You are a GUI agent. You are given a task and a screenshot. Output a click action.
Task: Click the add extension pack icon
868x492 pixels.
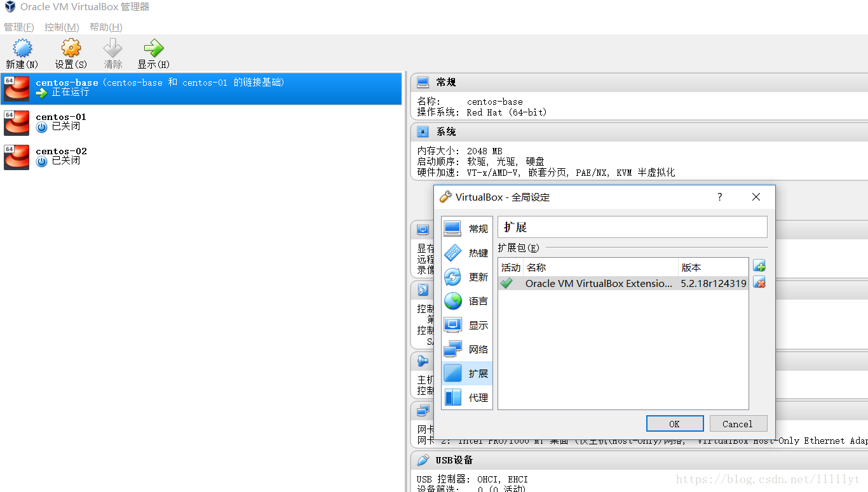(759, 266)
